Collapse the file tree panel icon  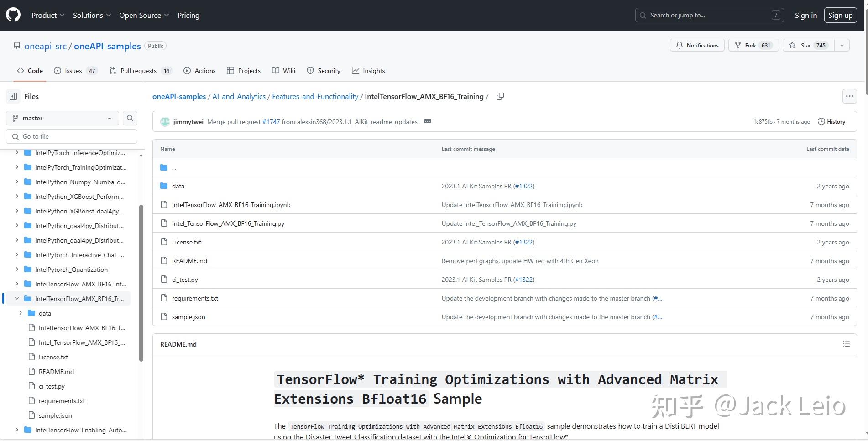click(13, 96)
